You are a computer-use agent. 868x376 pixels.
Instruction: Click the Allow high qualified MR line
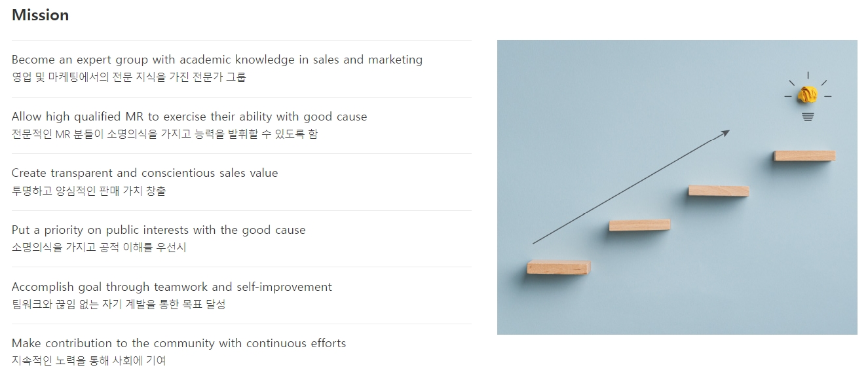point(189,117)
